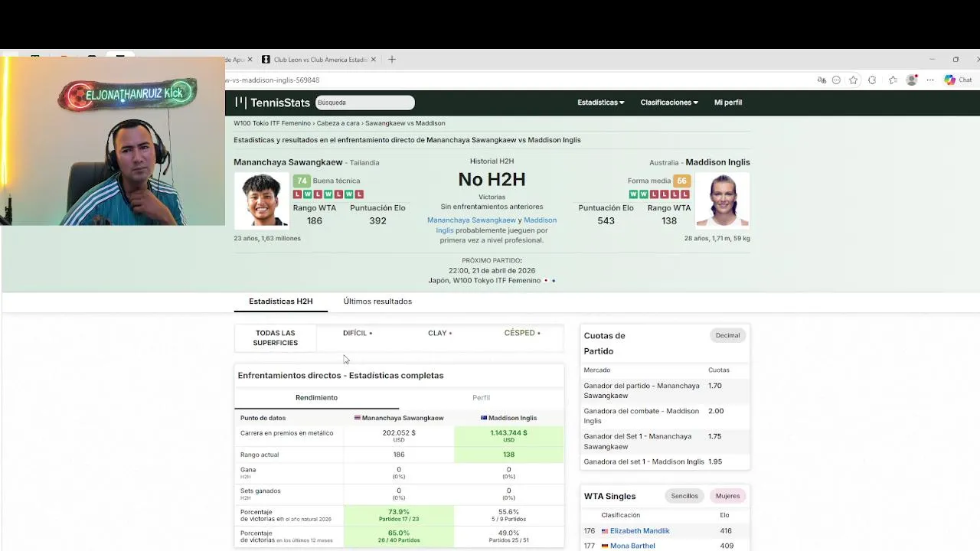The width and height of the screenshot is (980, 551).
Task: Click the browser address bar URL
Action: tap(273, 80)
